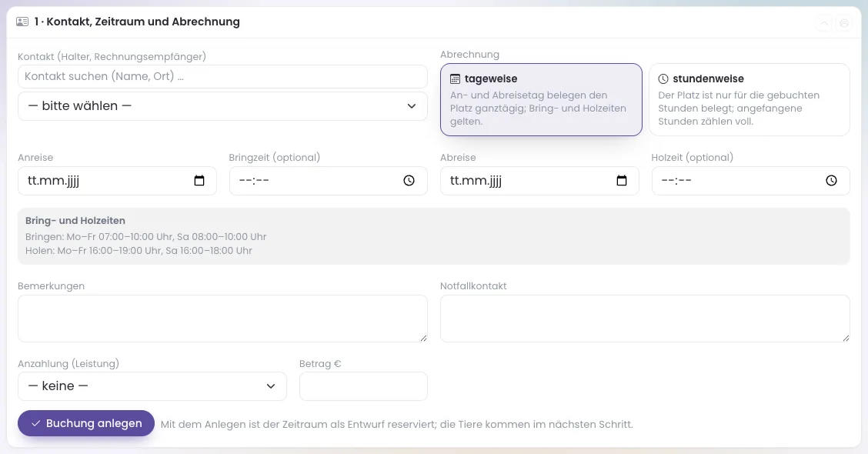
Task: Click into the Holzeit time field
Action: click(750, 181)
